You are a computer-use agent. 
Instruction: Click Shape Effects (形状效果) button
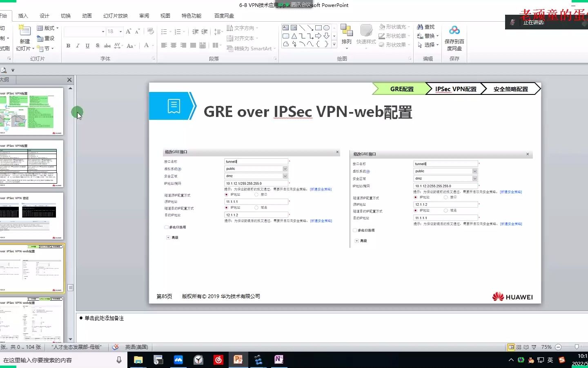pyautogui.click(x=394, y=45)
